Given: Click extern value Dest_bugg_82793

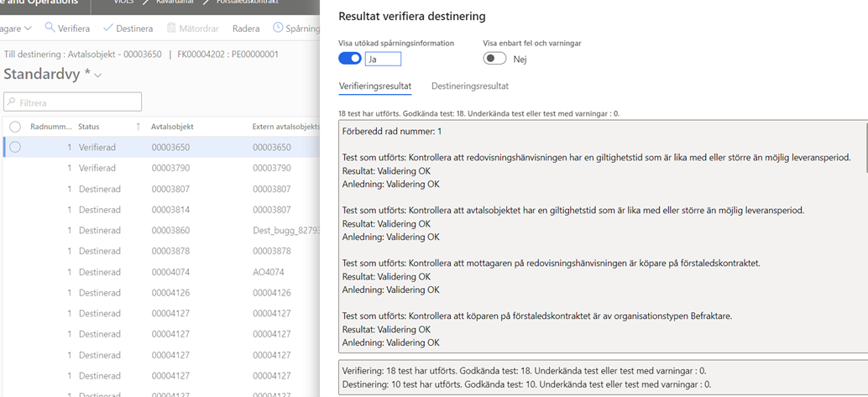Looking at the screenshot, I should (286, 231).
